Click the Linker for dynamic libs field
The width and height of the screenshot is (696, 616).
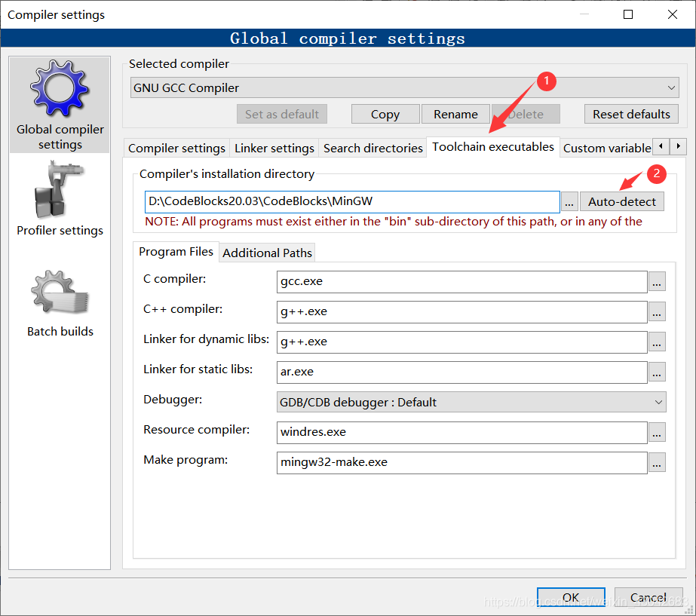461,342
